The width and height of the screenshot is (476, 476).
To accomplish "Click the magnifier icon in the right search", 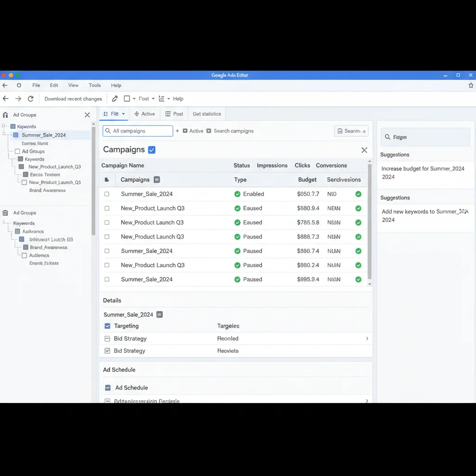I will pyautogui.click(x=388, y=137).
